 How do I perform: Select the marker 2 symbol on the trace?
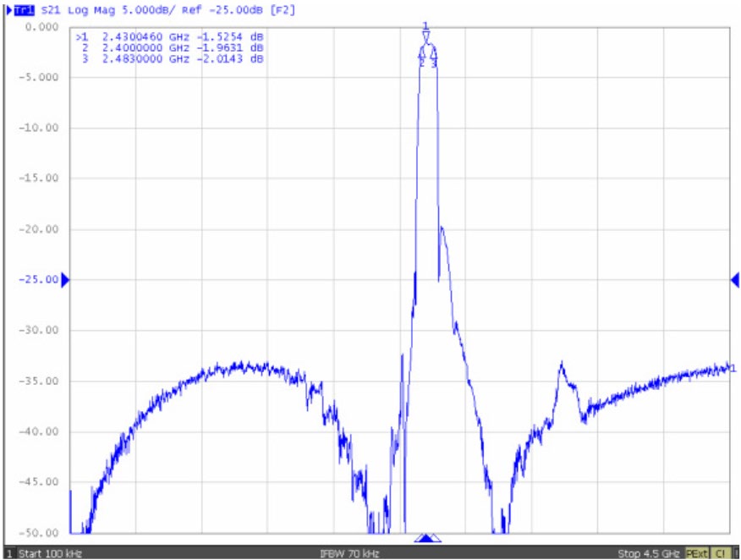[424, 53]
